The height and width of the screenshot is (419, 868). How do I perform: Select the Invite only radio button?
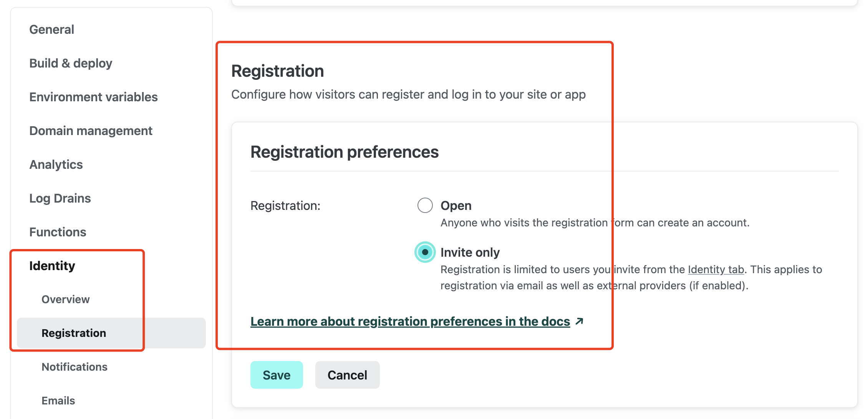(425, 252)
